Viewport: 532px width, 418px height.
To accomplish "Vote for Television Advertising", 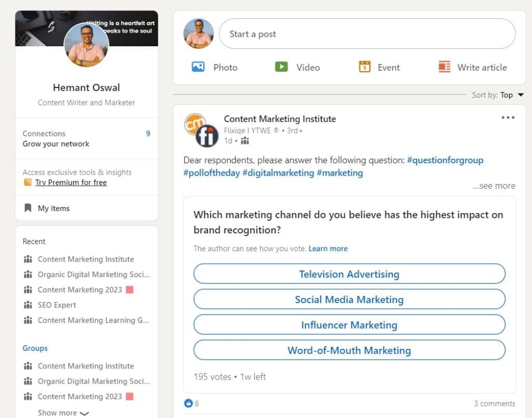I will [349, 273].
